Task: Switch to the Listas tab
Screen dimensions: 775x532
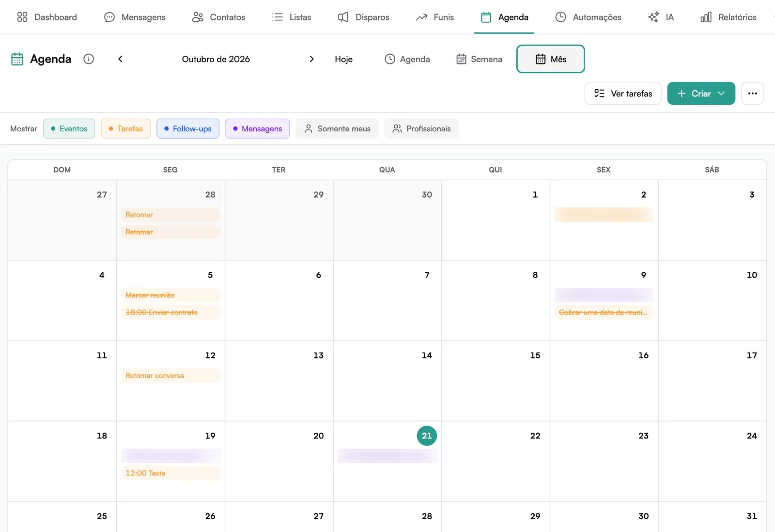Action: coord(292,17)
